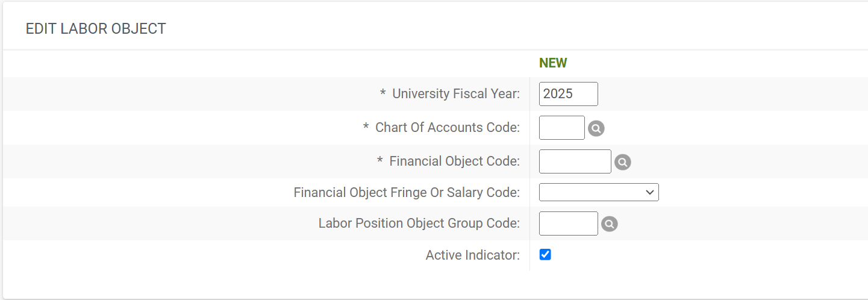This screenshot has width=868, height=300.
Task: Focus the University Fiscal Year field
Action: [x=568, y=94]
